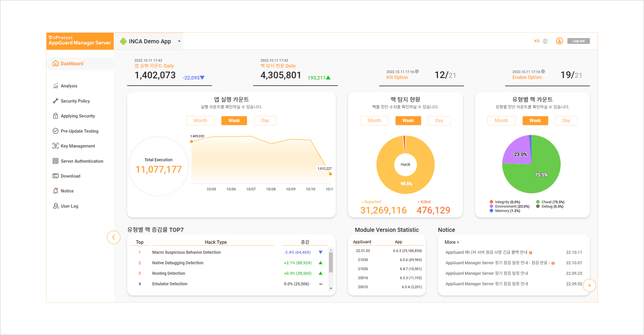Click the Key Management icon
This screenshot has height=335, width=644.
click(x=56, y=146)
